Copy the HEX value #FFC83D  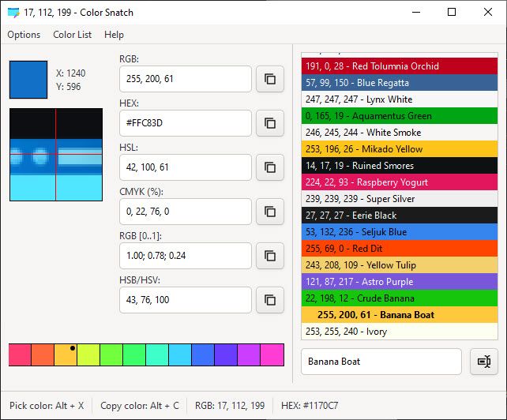pos(270,123)
